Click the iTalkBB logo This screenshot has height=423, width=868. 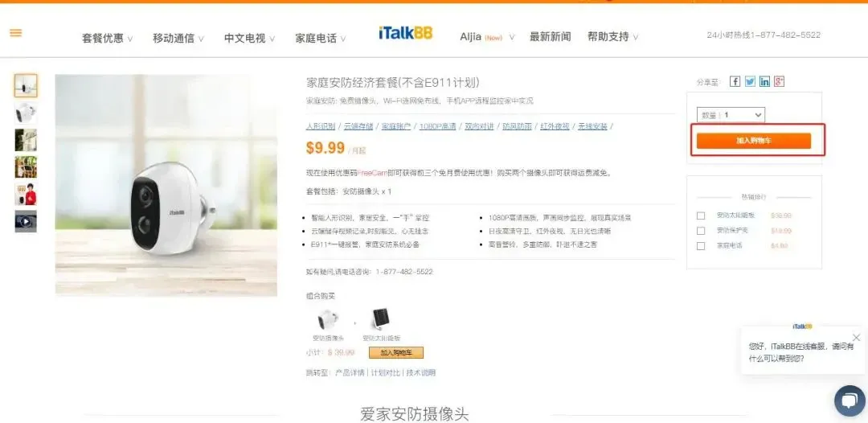click(x=405, y=33)
